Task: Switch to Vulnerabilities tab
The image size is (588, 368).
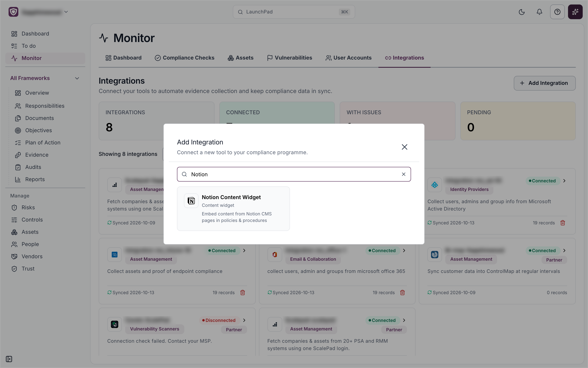Action: (x=290, y=58)
